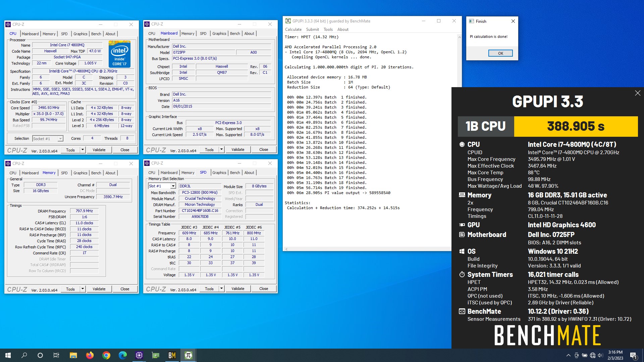Open taskbar Search
644x362 pixels.
[x=24, y=355]
